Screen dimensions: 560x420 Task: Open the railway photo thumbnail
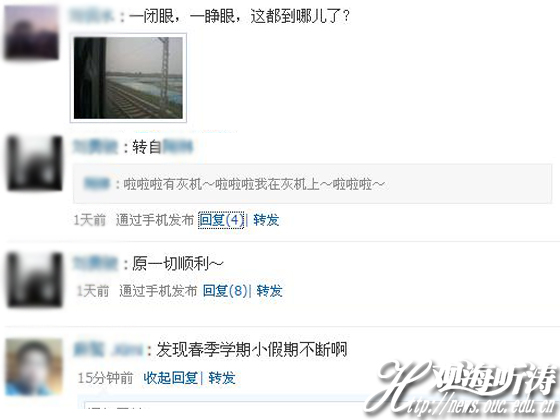[x=128, y=78]
